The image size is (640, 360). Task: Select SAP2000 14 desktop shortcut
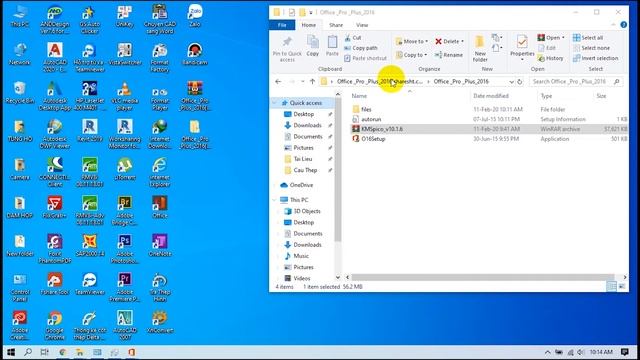coord(89,245)
